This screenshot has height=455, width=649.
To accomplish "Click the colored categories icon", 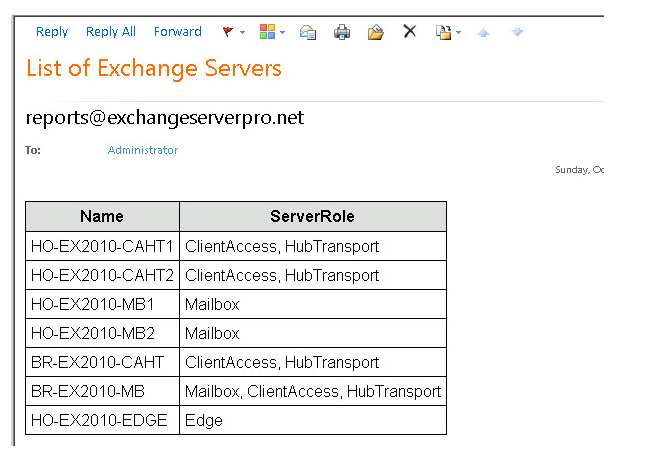I will coord(267,32).
